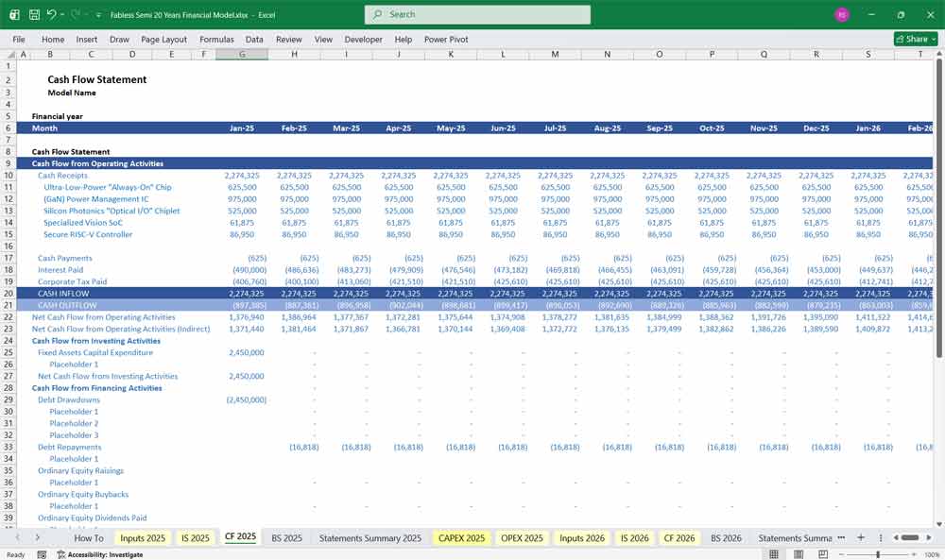Open the Formulas ribbon tab
Viewport: 945px width, 560px height.
216,39
